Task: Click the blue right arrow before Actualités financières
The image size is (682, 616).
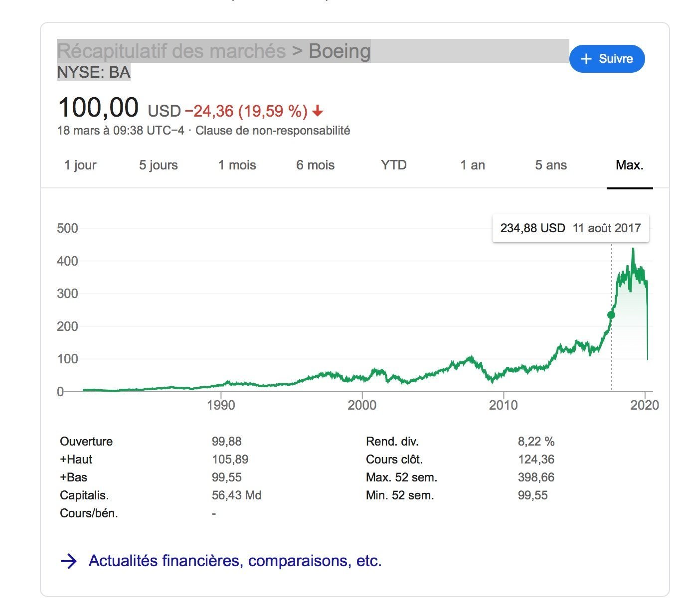Action: coord(69,561)
